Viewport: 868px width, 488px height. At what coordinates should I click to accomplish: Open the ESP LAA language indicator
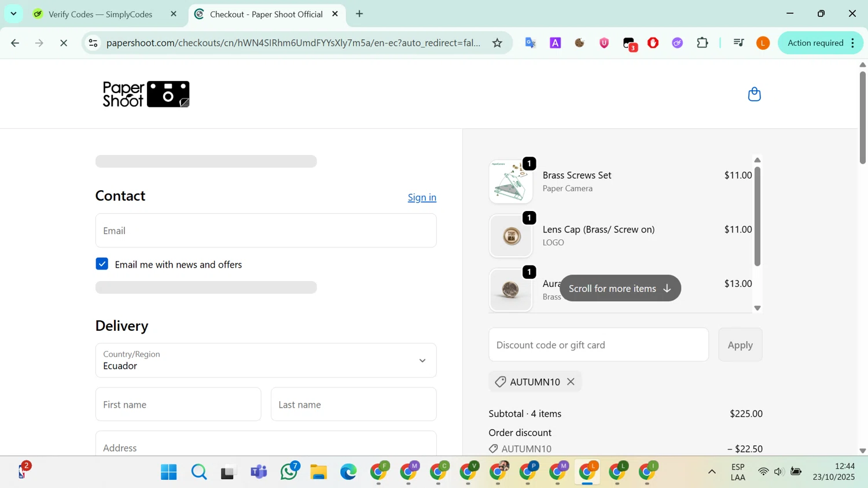738,472
